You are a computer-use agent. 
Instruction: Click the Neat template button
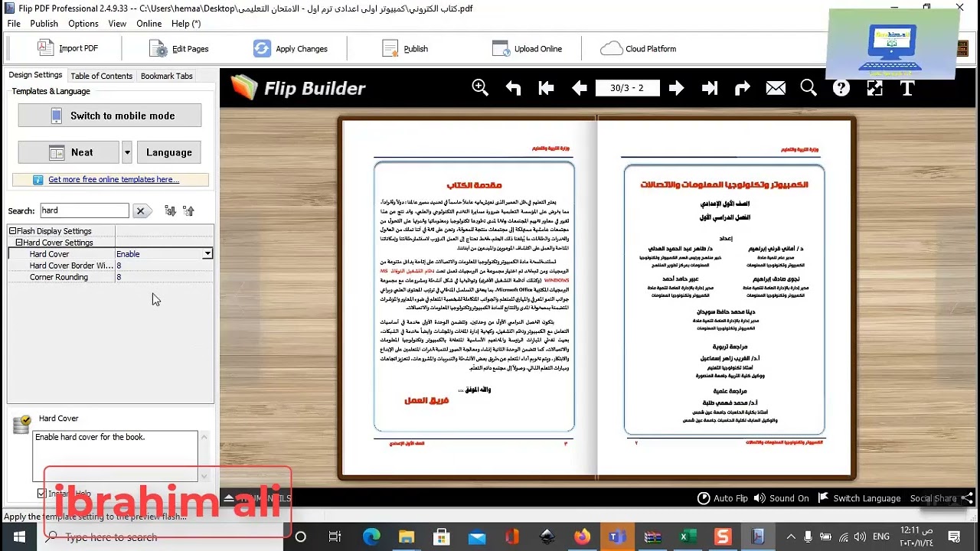coord(69,152)
